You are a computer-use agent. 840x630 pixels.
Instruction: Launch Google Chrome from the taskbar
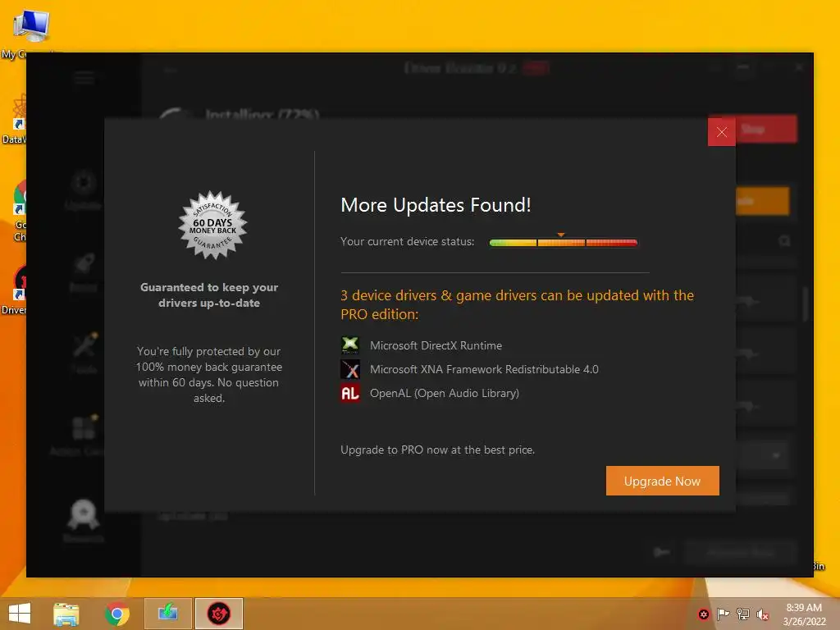pos(117,614)
